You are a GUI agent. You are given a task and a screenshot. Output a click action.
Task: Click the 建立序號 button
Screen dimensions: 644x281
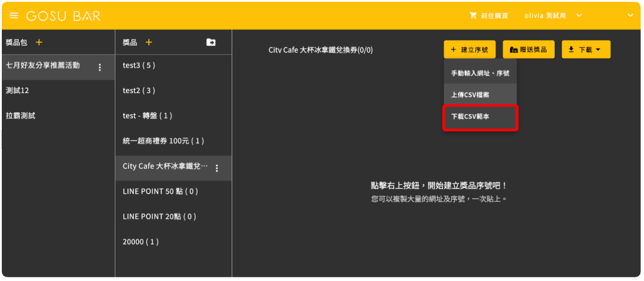click(470, 49)
